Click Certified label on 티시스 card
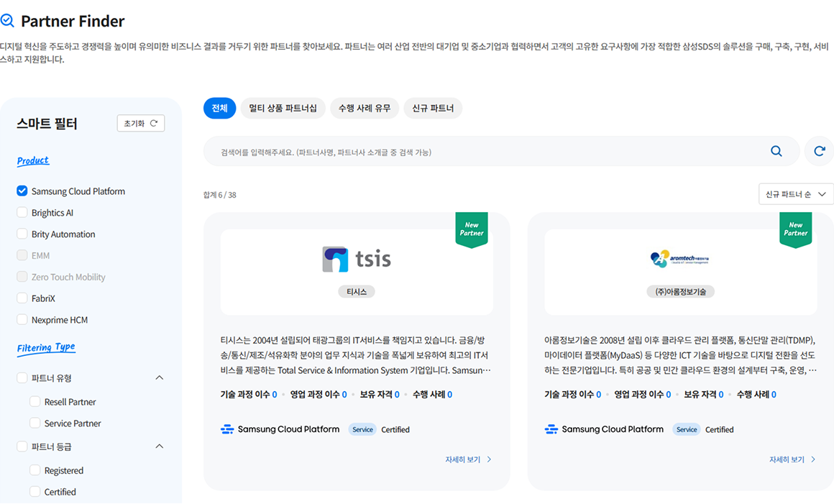This screenshot has height=504, width=834. [395, 429]
